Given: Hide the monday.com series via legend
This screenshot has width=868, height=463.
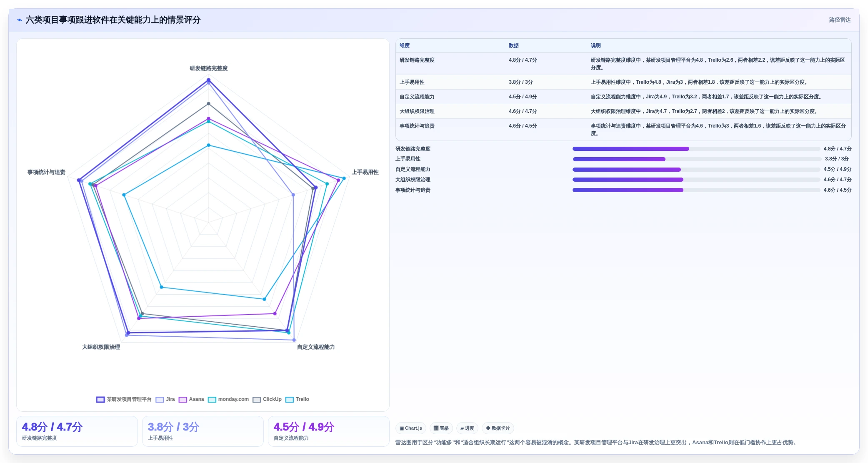Looking at the screenshot, I should pyautogui.click(x=212, y=399).
